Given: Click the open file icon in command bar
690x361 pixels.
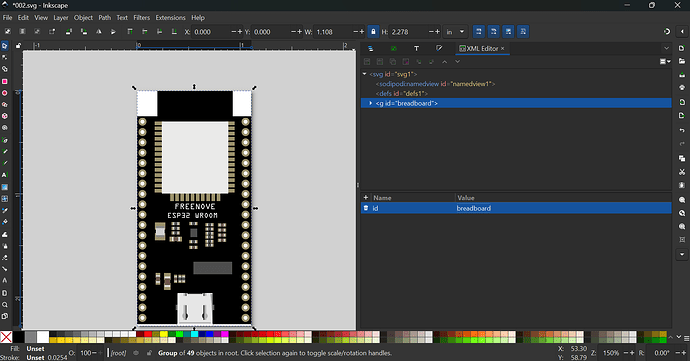Looking at the screenshot, I should (x=682, y=61).
